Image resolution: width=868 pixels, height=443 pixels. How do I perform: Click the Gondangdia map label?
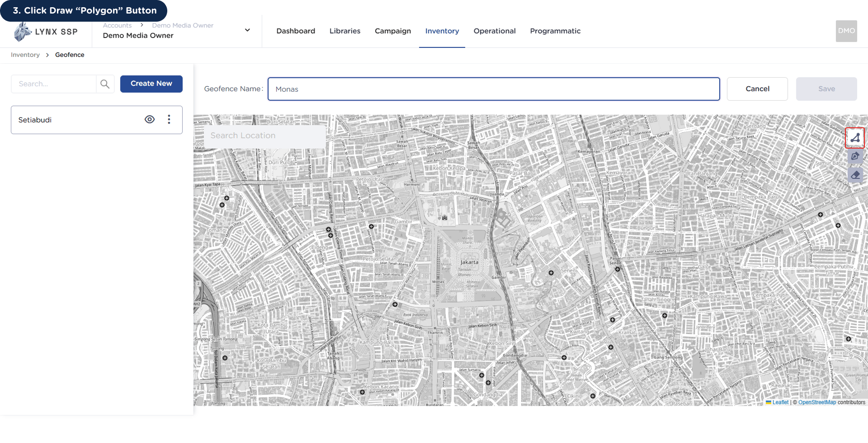click(488, 394)
